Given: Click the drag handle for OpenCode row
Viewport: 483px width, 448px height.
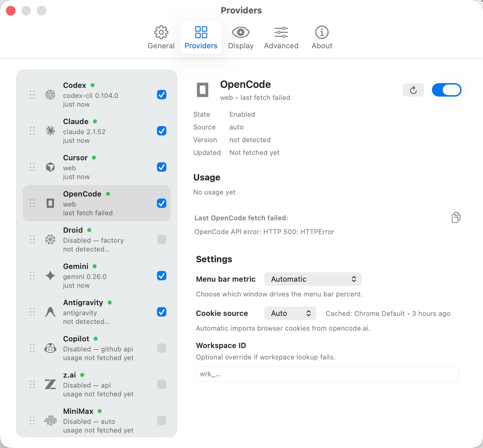Looking at the screenshot, I should [32, 203].
